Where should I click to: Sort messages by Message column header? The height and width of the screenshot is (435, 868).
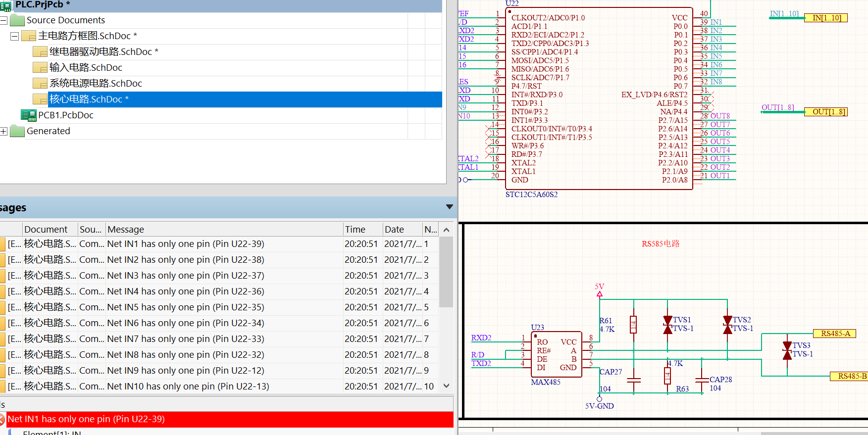pos(224,229)
